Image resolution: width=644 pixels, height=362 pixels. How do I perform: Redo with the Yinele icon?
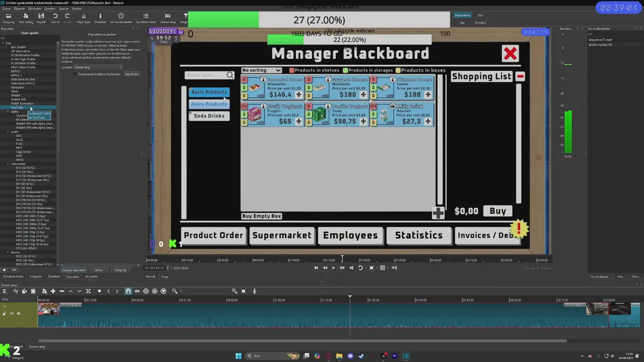click(67, 18)
